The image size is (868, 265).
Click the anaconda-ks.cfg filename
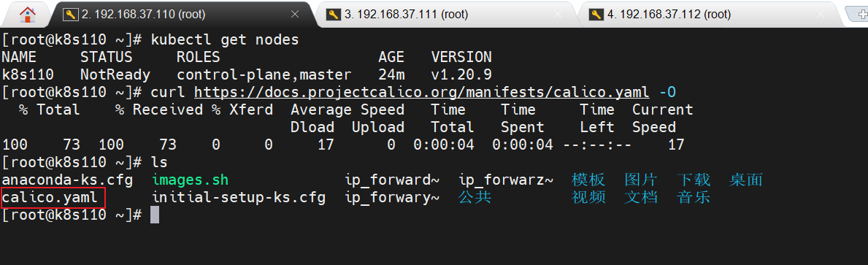coord(67,180)
